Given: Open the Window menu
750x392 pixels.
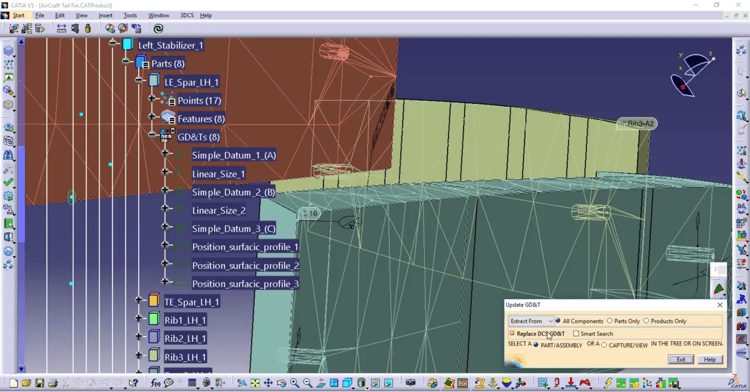Looking at the screenshot, I should 158,15.
